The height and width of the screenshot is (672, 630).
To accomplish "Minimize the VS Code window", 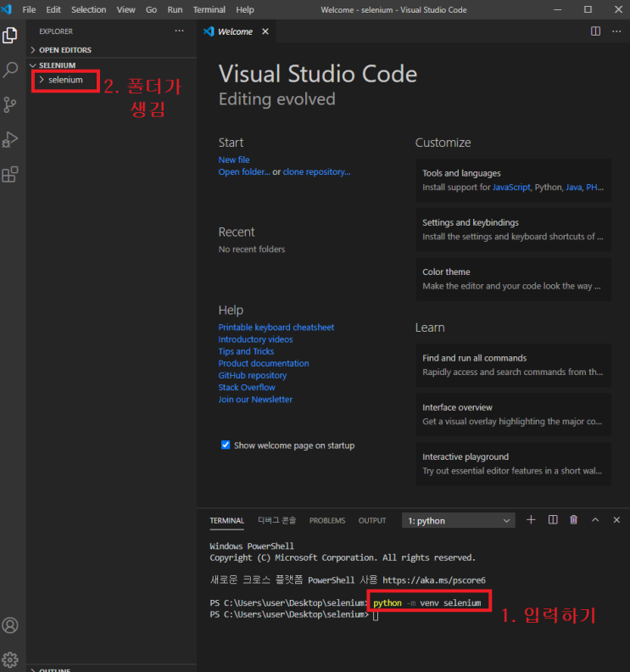I will pyautogui.click(x=558, y=9).
